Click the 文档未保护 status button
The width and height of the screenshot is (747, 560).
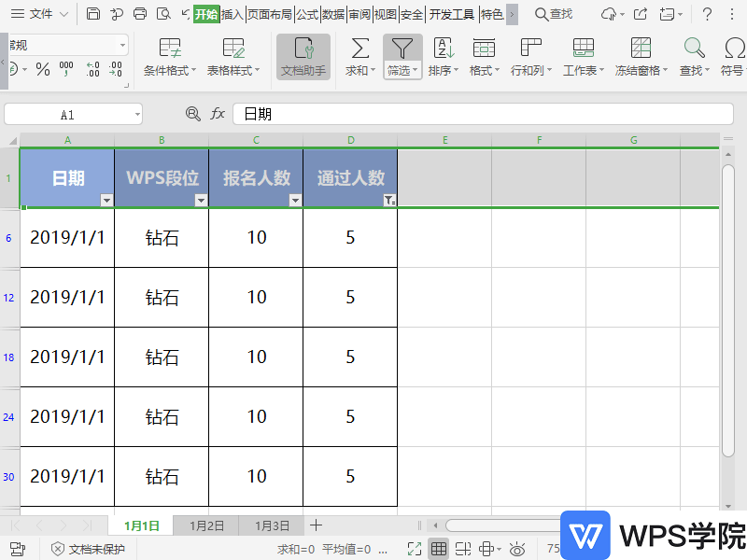click(x=88, y=549)
